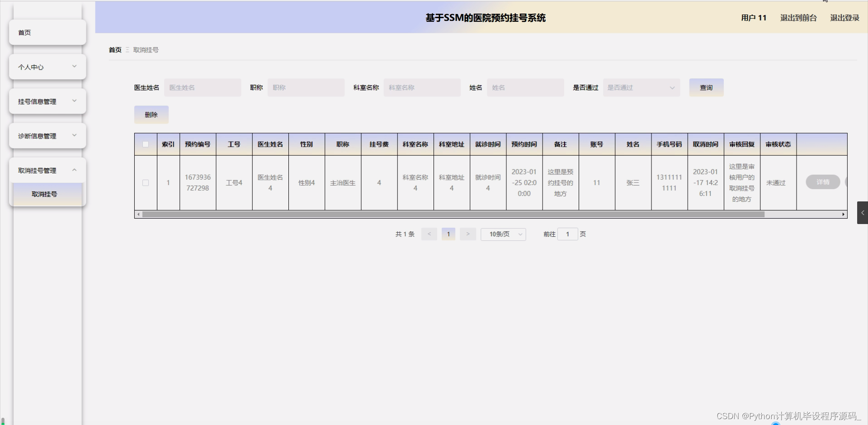Collapse the 取消挂号管理 section
The width and height of the screenshot is (868, 425).
(47, 170)
